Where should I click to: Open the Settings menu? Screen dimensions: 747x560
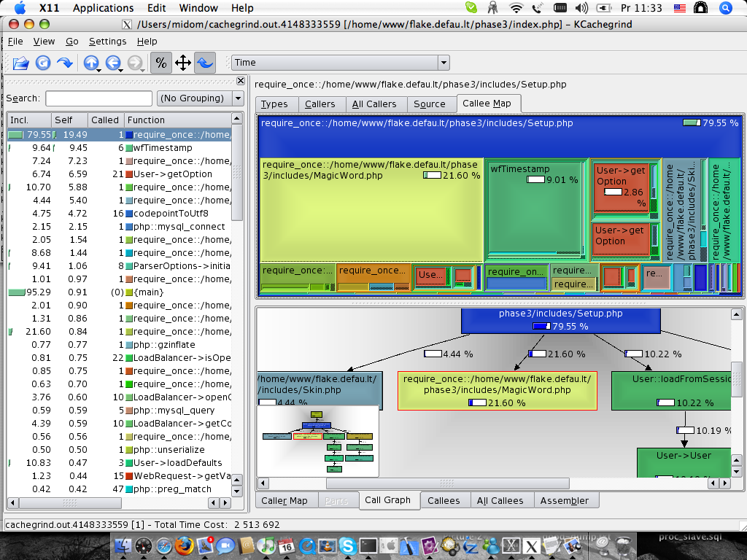[x=107, y=42]
